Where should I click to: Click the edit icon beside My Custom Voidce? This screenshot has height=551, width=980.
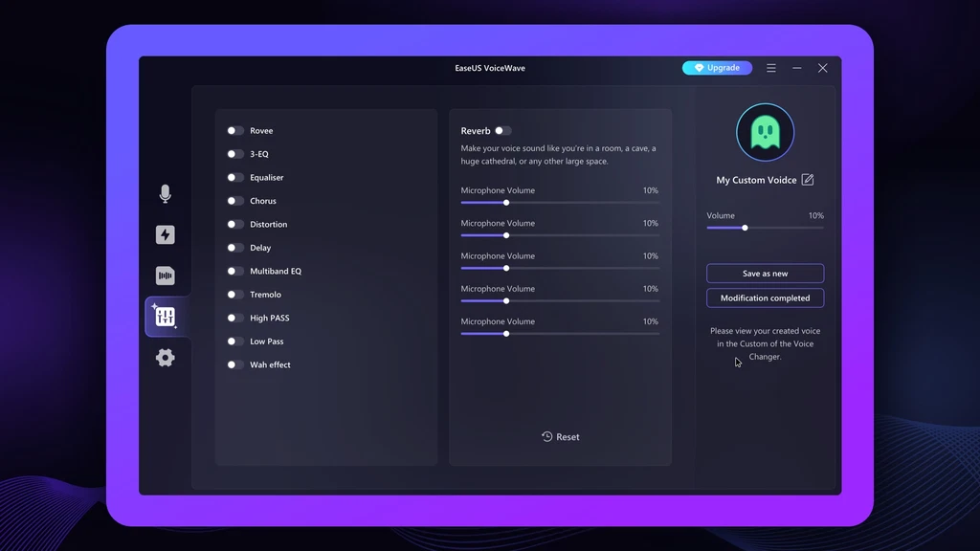808,180
